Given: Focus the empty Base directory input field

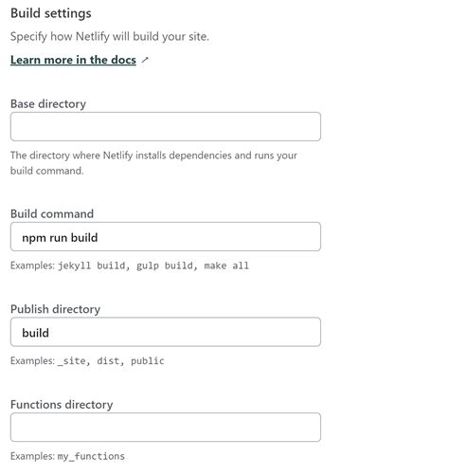Looking at the screenshot, I should [x=166, y=126].
